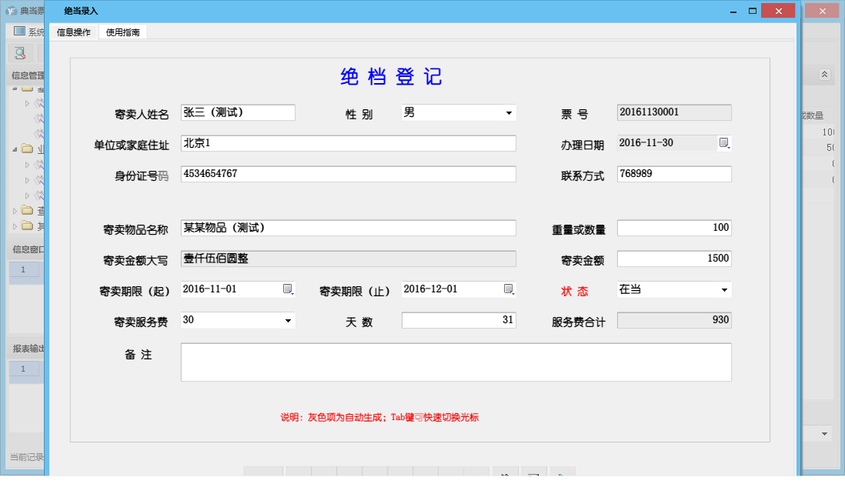Click the 天数 field showing 31
Viewport: 845px width, 504px height.
(x=458, y=319)
